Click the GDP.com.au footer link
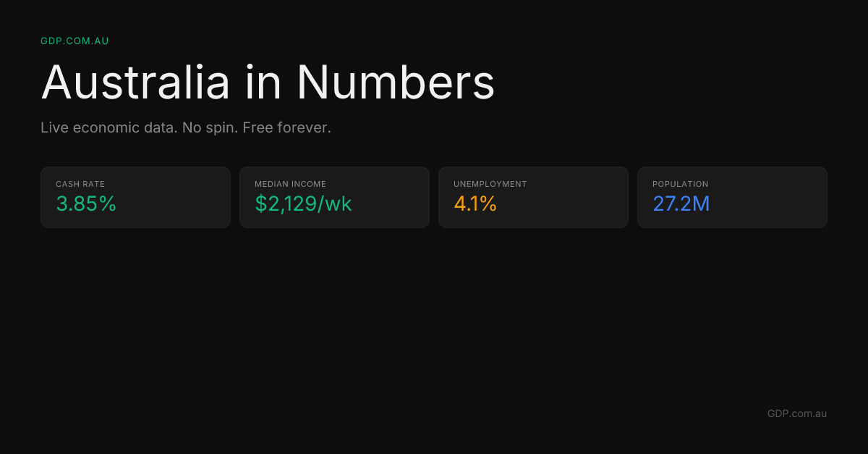868x454 pixels. (x=796, y=413)
